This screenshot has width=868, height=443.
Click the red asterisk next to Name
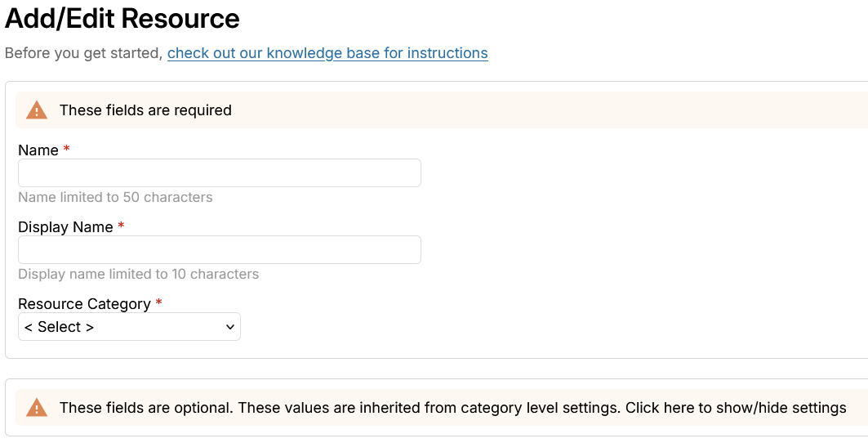click(67, 150)
